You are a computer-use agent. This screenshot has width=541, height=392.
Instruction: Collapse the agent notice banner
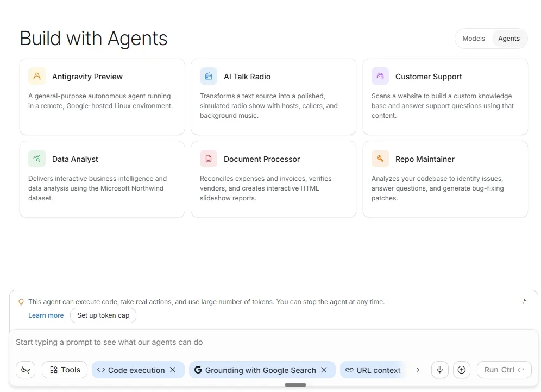coord(524,301)
